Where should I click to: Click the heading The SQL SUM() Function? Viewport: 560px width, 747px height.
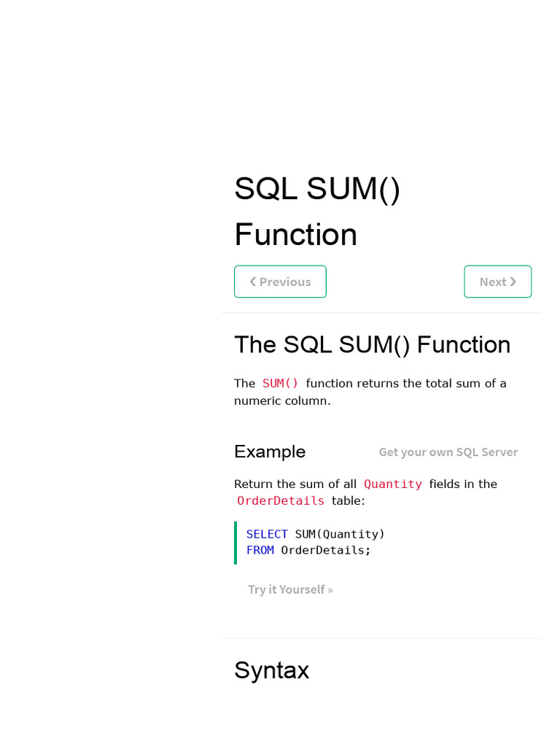(372, 344)
